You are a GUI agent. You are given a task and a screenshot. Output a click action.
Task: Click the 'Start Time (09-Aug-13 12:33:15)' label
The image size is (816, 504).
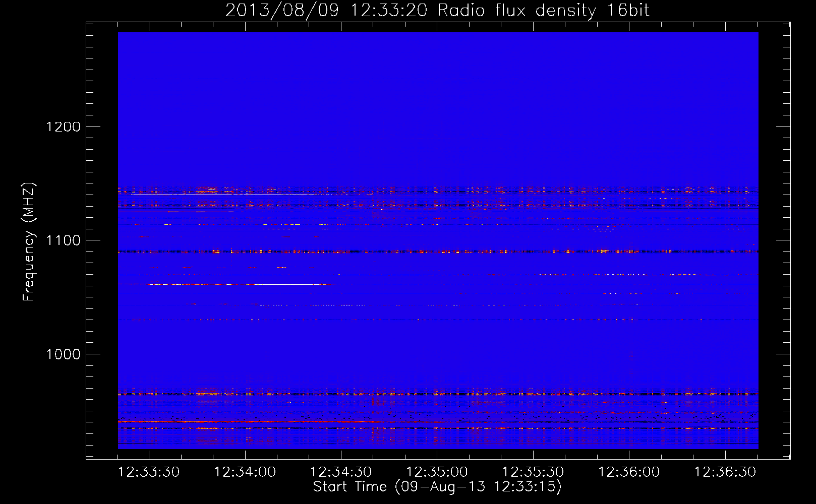[437, 487]
